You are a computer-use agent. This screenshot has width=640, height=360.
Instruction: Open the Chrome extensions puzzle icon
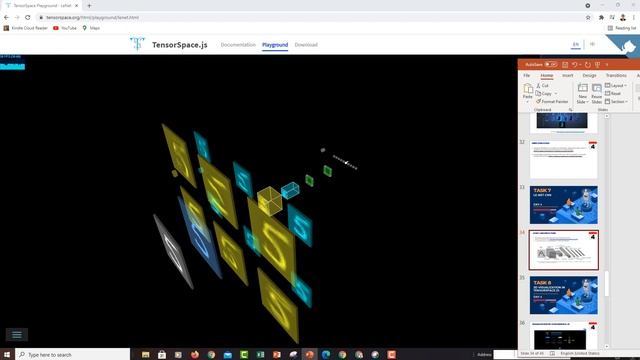coord(601,18)
